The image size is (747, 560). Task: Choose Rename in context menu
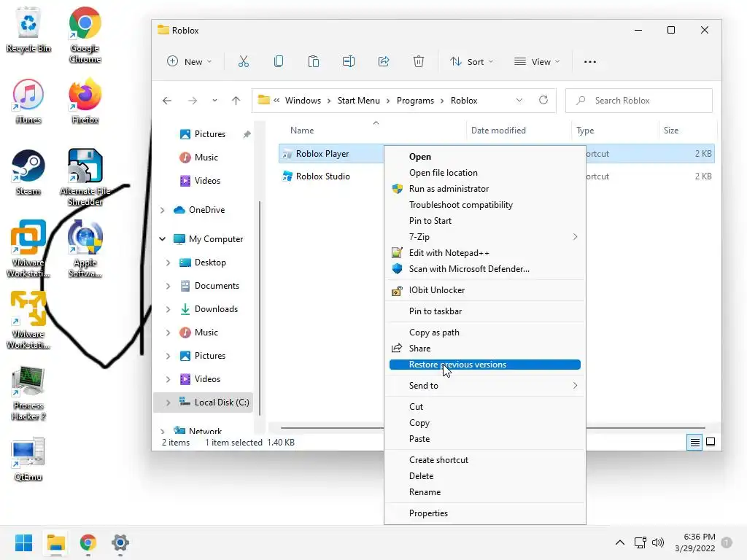coord(485,492)
